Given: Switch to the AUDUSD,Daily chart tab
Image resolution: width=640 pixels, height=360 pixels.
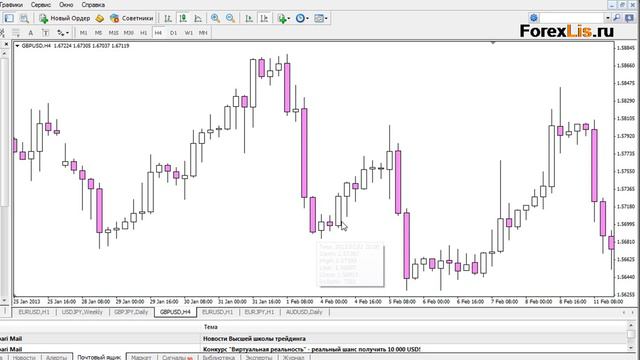Looking at the screenshot, I should tap(304, 312).
